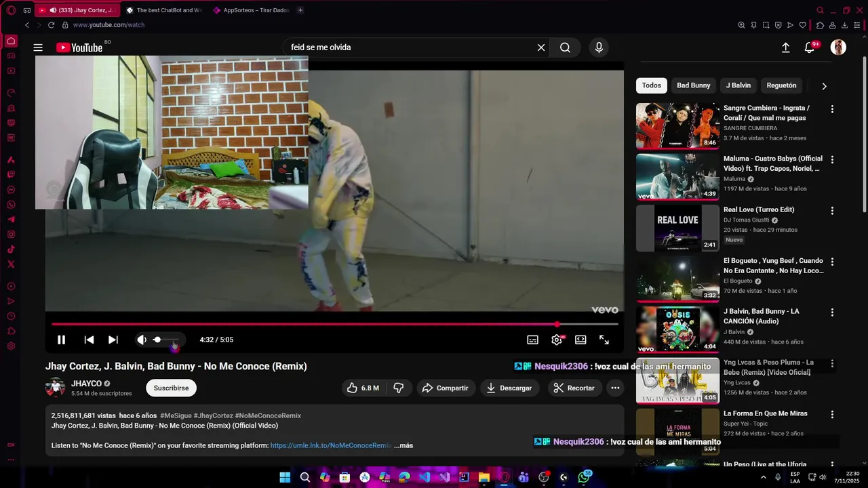Switch to the AppSorteos browser tab
868x488 pixels.
coord(250,10)
